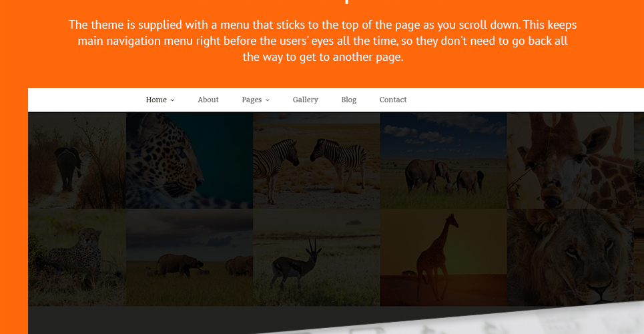The width and height of the screenshot is (644, 334).
Task: View the giraffe silhouette at sunset
Action: pos(443,257)
